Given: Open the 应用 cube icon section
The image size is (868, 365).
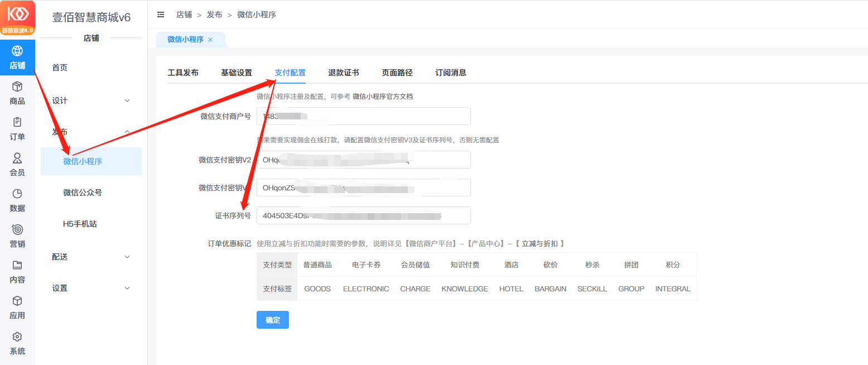Looking at the screenshot, I should click(x=17, y=308).
